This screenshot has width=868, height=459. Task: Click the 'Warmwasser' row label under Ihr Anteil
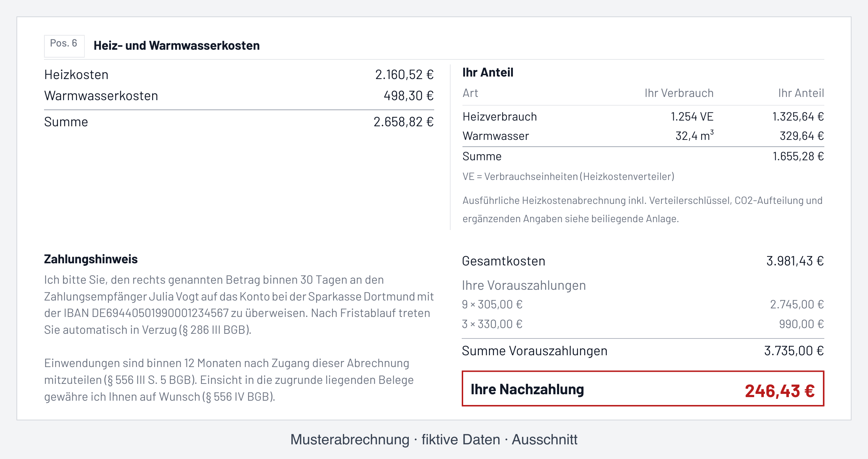496,136
